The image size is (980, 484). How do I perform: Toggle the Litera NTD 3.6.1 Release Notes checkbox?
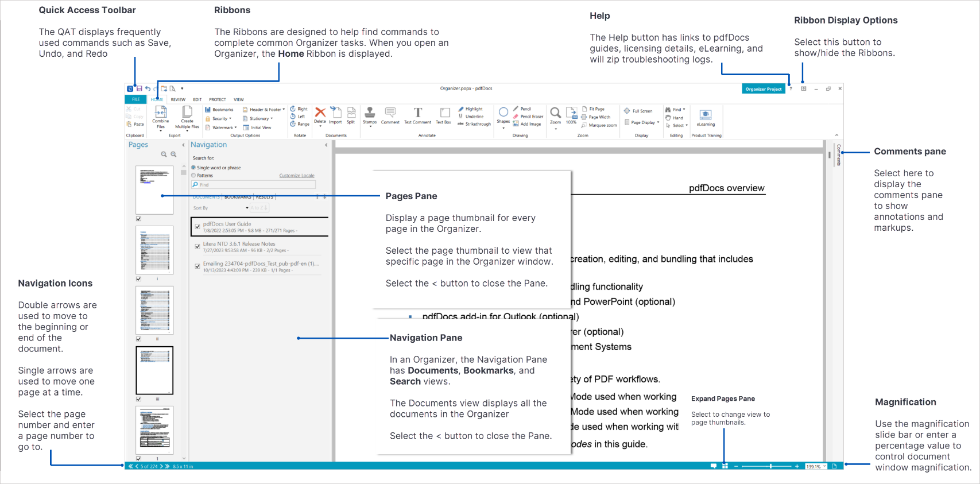pos(197,246)
